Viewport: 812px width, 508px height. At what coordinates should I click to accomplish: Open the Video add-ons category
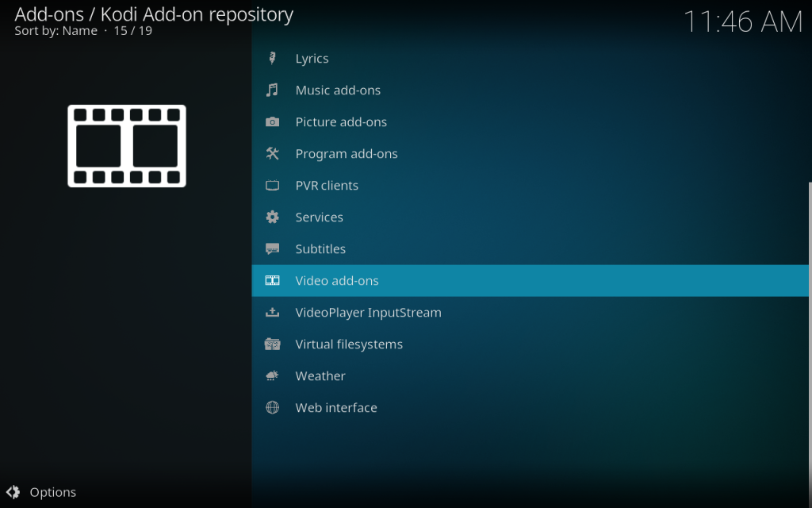click(337, 281)
